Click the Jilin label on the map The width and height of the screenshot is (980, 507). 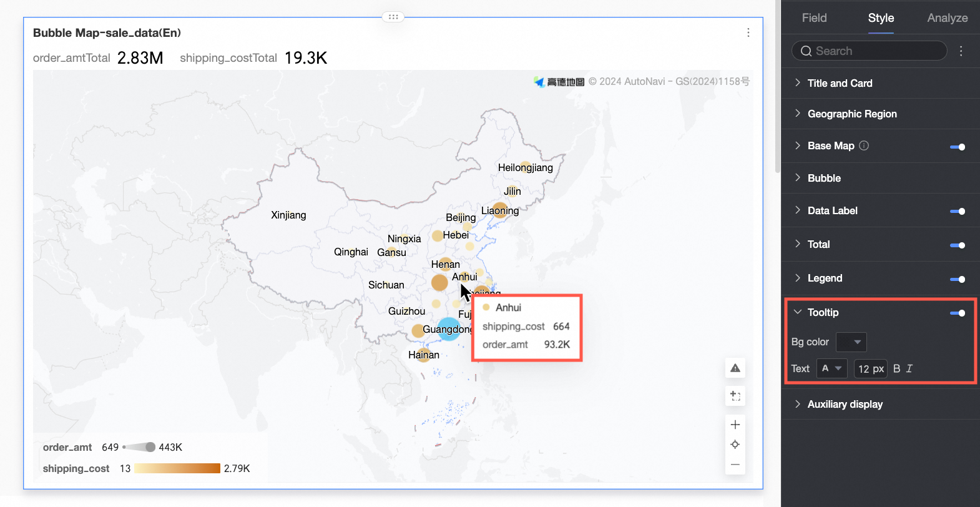click(512, 191)
